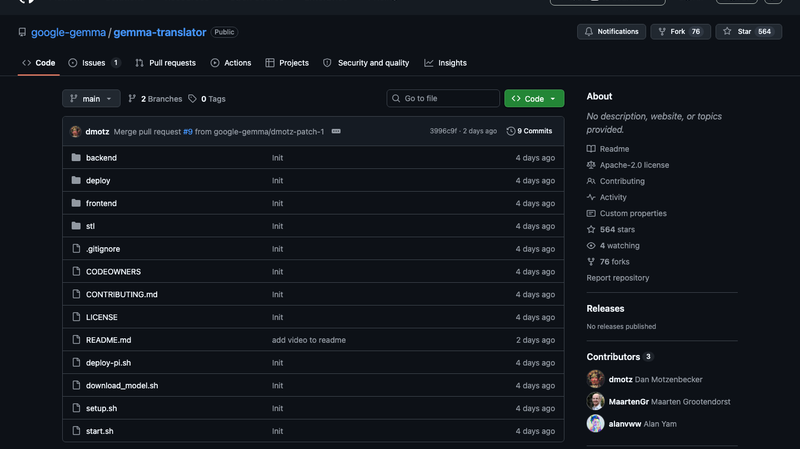Open the Activity link
The height and width of the screenshot is (449, 800).
coord(613,197)
